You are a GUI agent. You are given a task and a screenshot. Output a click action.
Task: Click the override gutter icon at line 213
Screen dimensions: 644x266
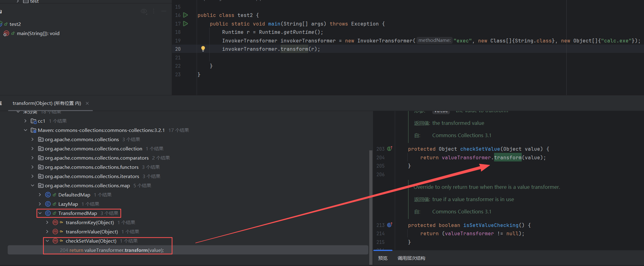coord(390,225)
